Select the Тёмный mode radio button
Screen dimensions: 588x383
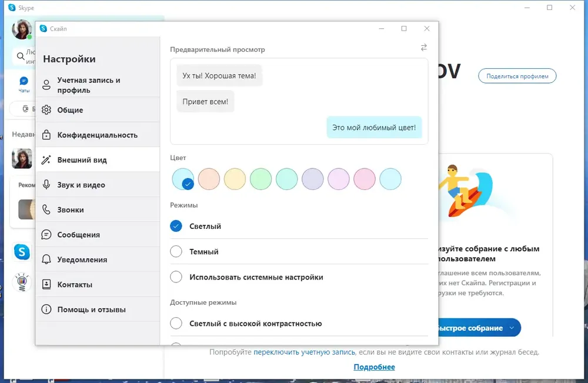(x=176, y=251)
